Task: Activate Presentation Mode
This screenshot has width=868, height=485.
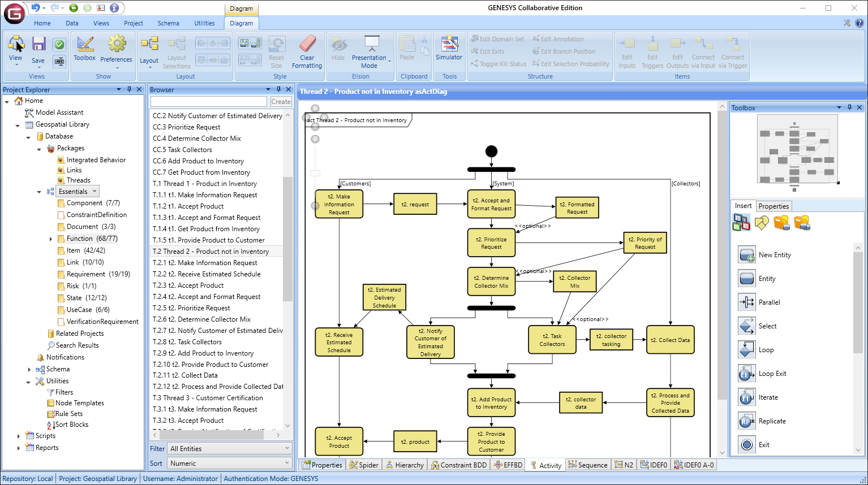Action: click(x=369, y=51)
